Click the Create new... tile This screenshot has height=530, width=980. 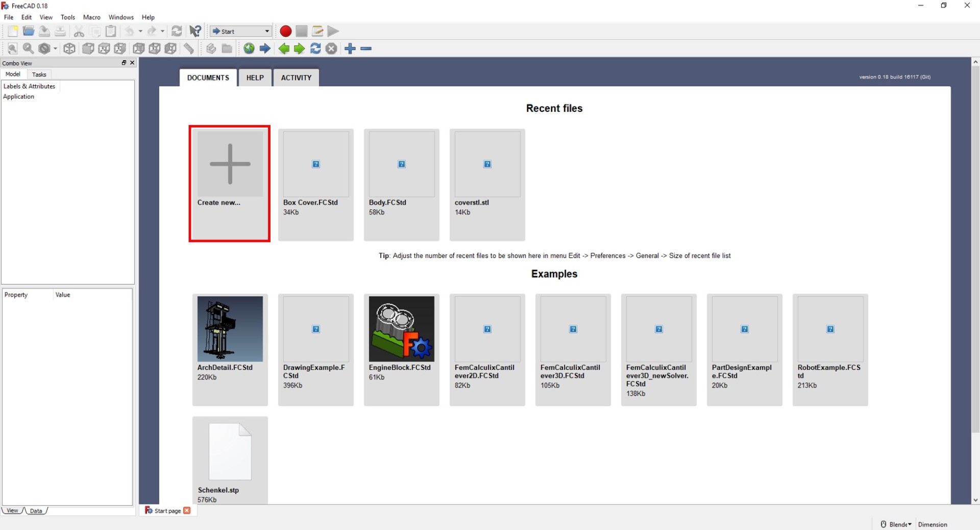230,183
